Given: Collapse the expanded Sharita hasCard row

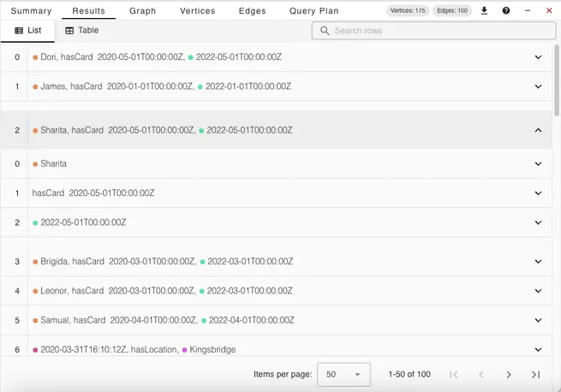Looking at the screenshot, I should point(538,131).
